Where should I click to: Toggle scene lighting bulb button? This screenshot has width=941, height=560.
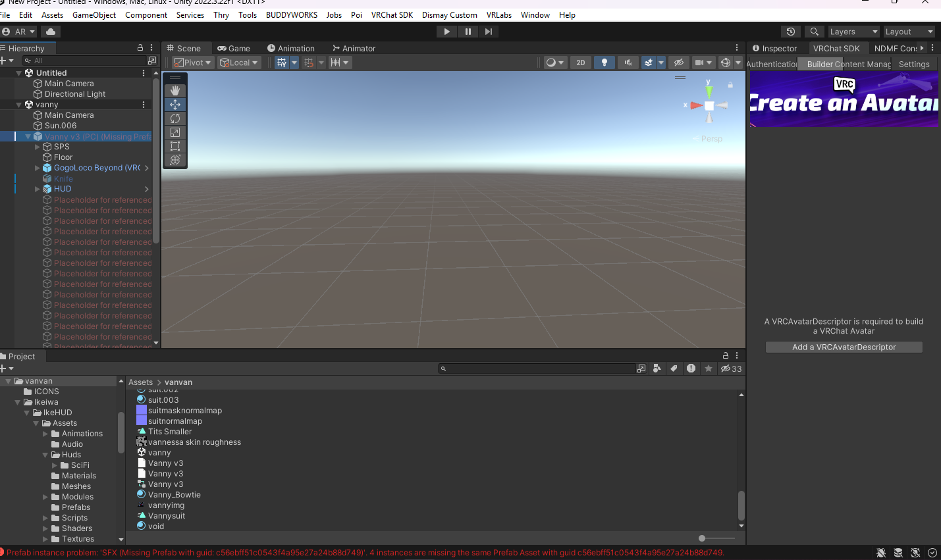pos(605,63)
